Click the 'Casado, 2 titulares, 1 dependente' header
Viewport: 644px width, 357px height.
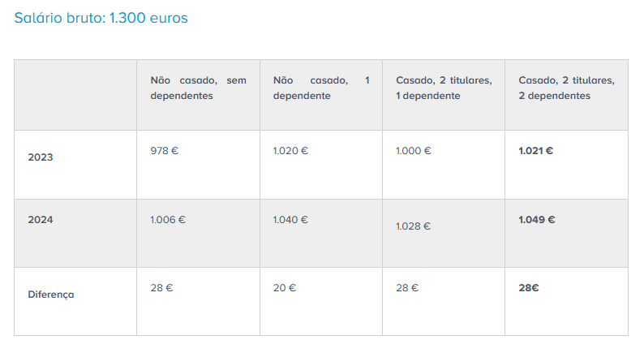(444, 88)
